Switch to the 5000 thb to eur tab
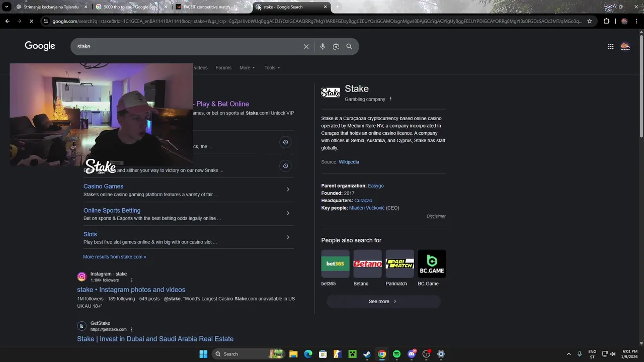 click(132, 7)
